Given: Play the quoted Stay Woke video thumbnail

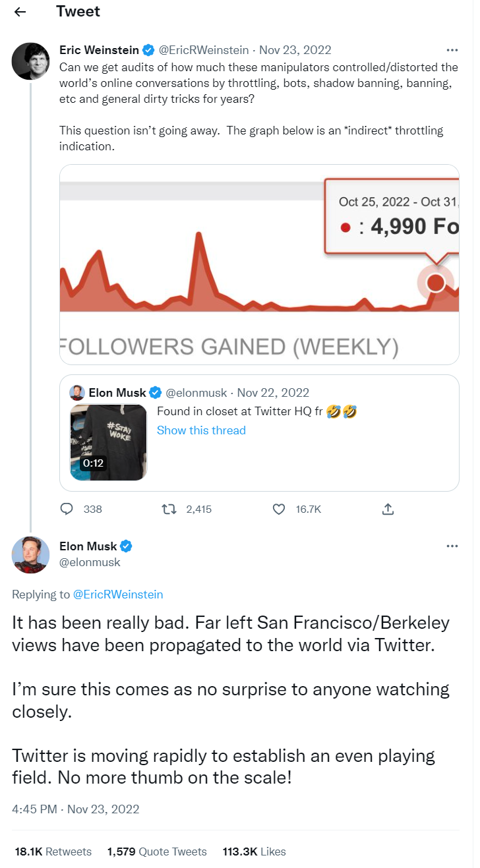Looking at the screenshot, I should [108, 442].
